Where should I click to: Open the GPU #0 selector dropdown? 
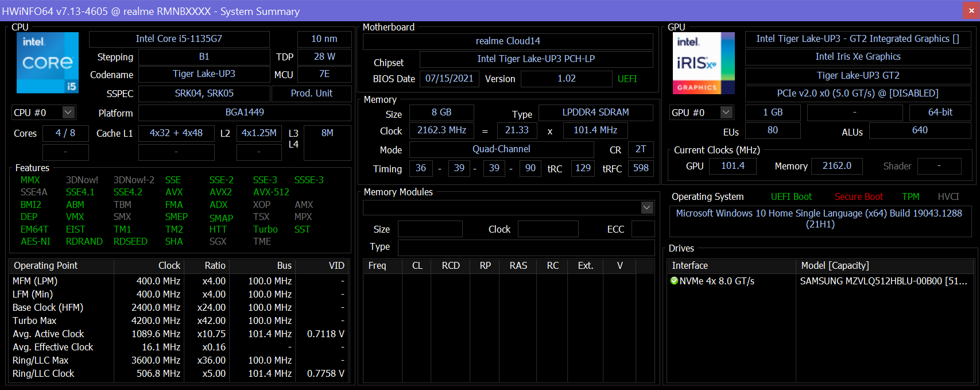726,112
